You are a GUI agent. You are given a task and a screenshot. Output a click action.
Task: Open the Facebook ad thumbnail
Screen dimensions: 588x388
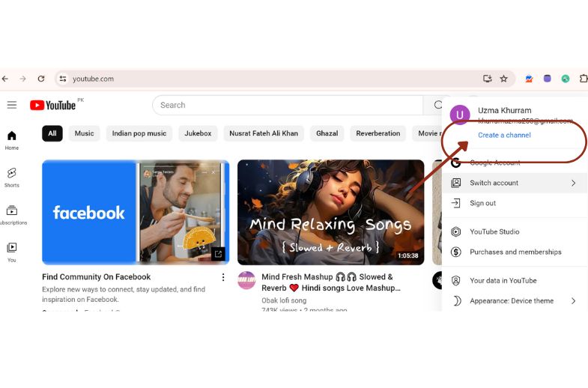pyautogui.click(x=136, y=212)
